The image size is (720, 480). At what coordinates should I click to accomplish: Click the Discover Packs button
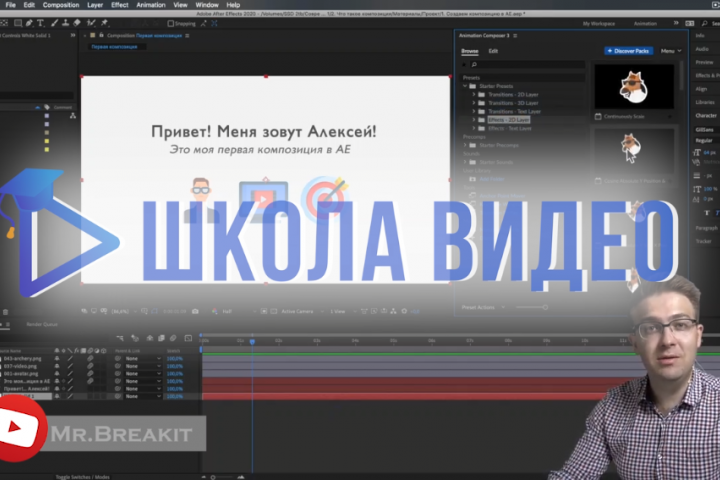[629, 51]
